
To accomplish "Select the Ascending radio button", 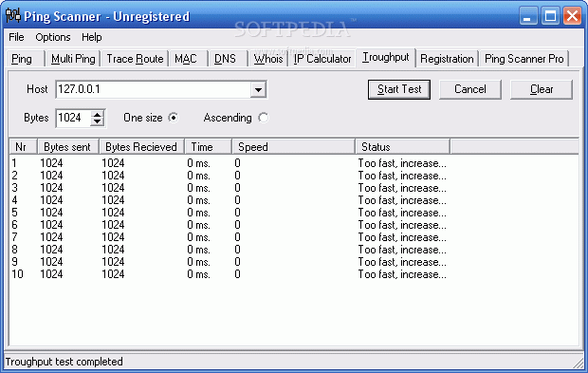I will click(x=264, y=118).
